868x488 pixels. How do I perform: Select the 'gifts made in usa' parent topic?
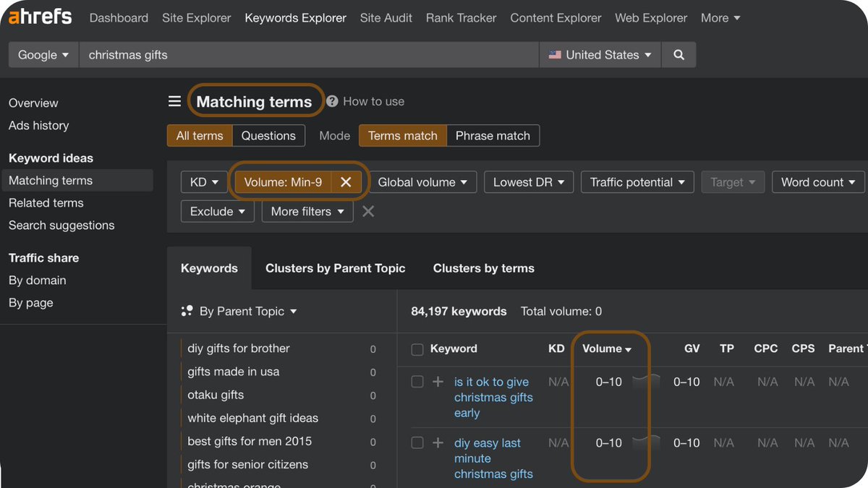(233, 372)
